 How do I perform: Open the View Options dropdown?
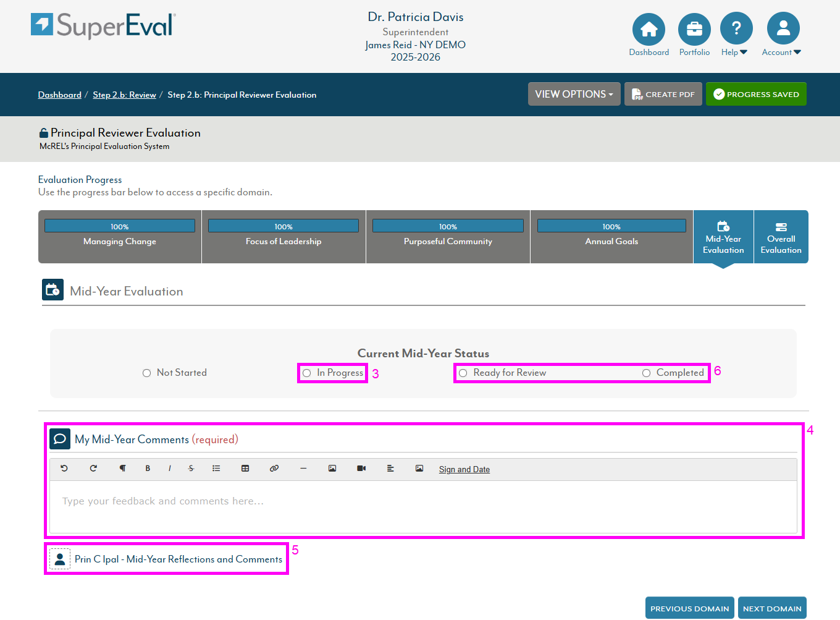(x=574, y=95)
